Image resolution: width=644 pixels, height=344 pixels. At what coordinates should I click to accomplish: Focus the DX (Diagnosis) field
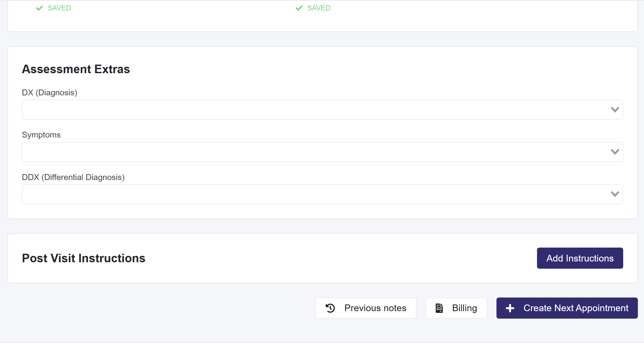coord(315,110)
